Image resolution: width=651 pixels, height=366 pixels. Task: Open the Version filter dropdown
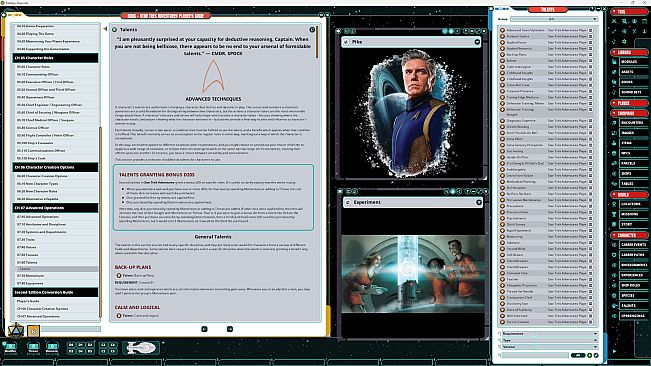pyautogui.click(x=550, y=347)
